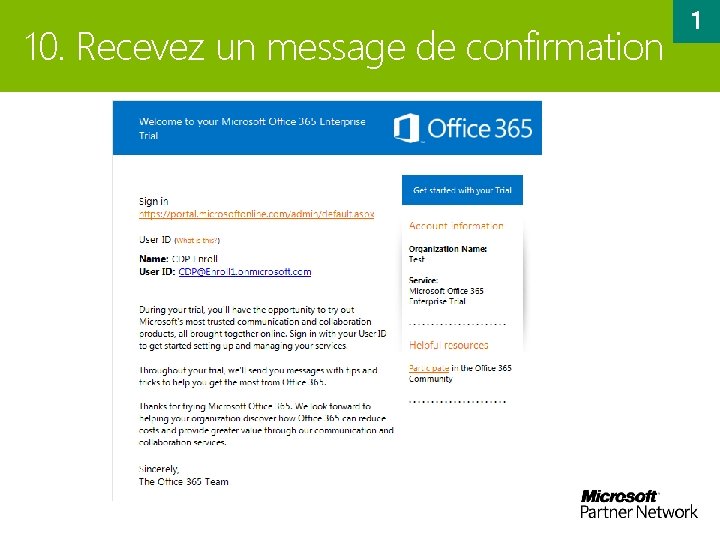
Task: Select the Account Information heading
Action: pos(456,226)
